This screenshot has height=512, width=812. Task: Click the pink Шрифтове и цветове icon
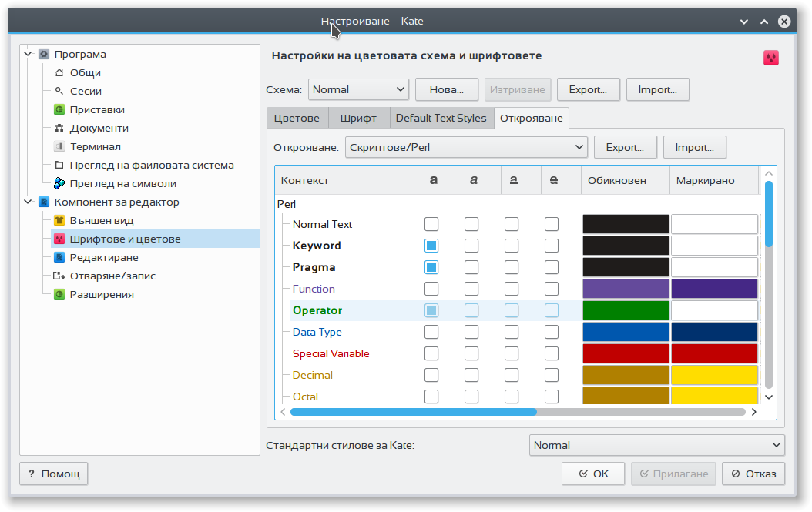(59, 239)
